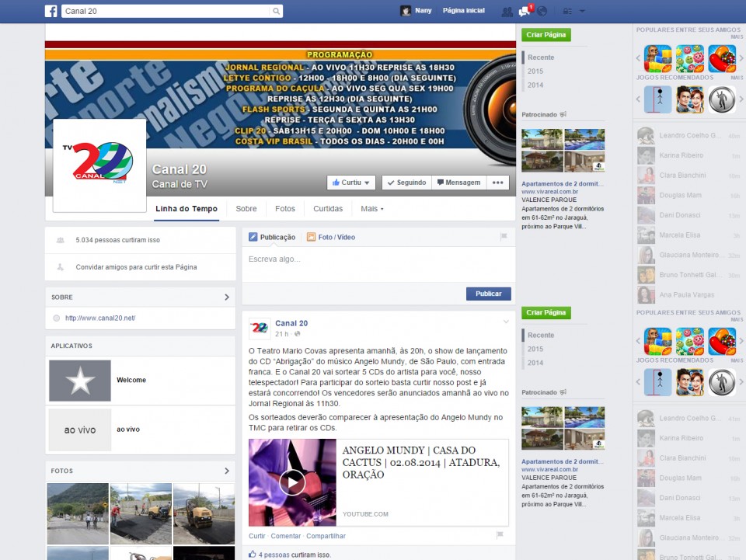Viewport: 746px width, 560px height.
Task: Click the Facebook logo icon
Action: (x=51, y=11)
